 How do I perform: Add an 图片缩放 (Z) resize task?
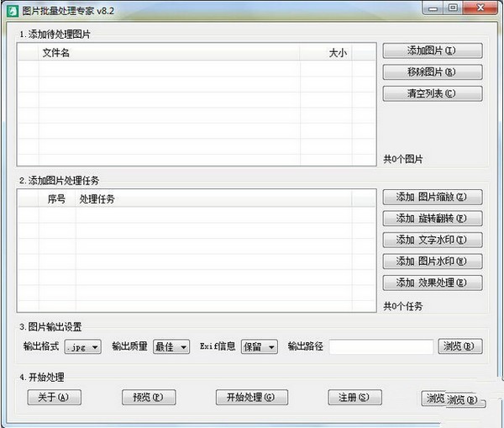pos(433,197)
